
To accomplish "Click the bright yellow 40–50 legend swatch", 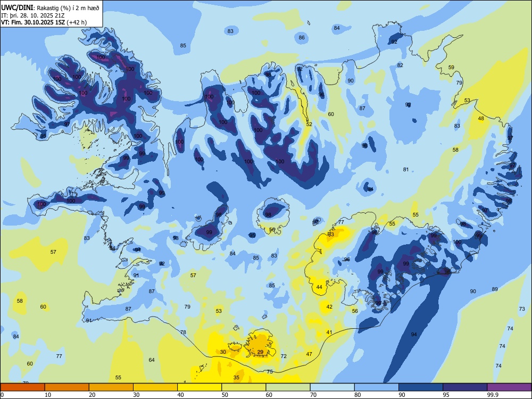I will (x=199, y=387).
